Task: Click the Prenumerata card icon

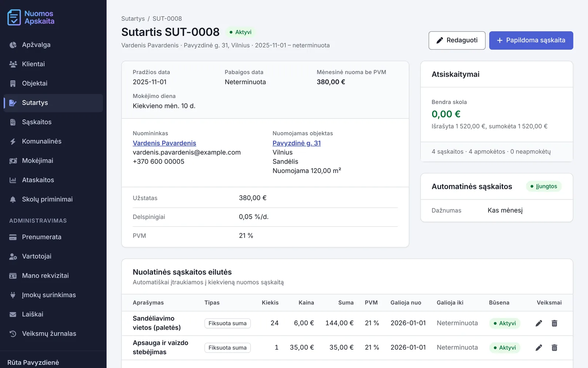Action: (13, 237)
